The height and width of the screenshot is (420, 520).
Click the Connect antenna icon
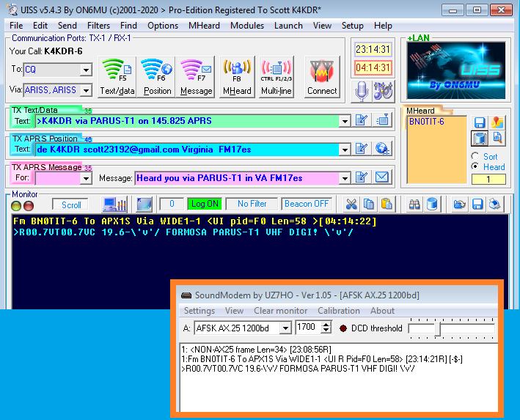[322, 77]
